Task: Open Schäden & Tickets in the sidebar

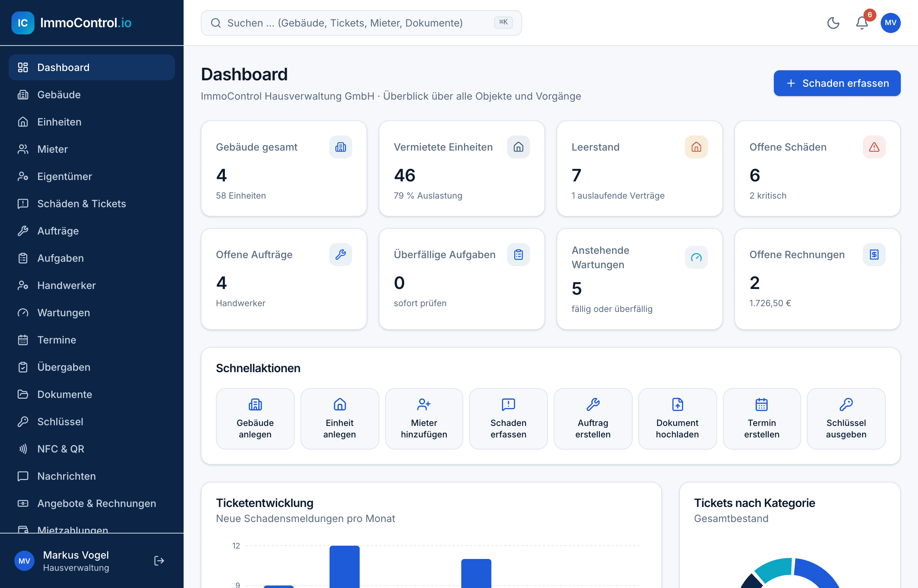Action: coord(92,204)
